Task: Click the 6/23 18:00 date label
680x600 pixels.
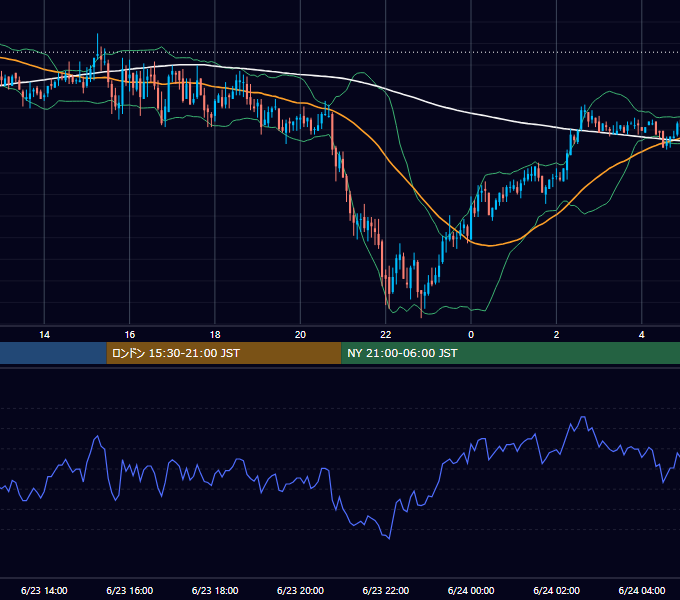Action: 215,590
